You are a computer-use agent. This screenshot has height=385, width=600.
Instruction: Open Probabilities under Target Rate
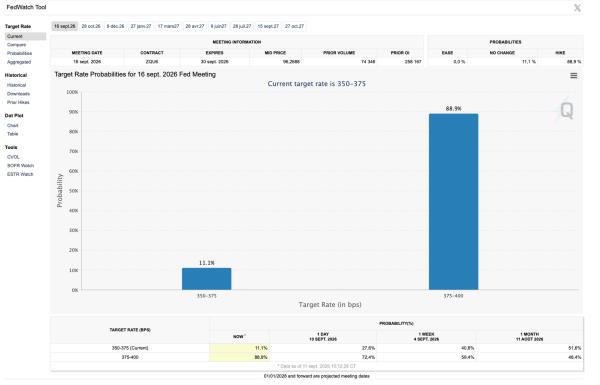click(x=20, y=54)
